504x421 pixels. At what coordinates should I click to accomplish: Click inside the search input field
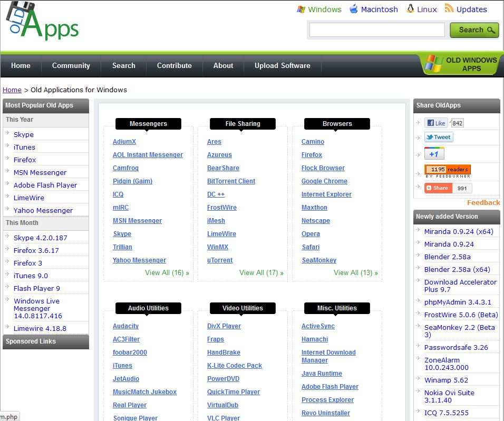click(377, 30)
